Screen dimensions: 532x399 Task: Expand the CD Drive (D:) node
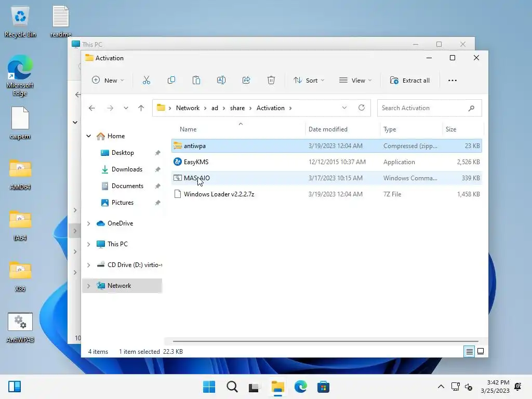coord(88,265)
